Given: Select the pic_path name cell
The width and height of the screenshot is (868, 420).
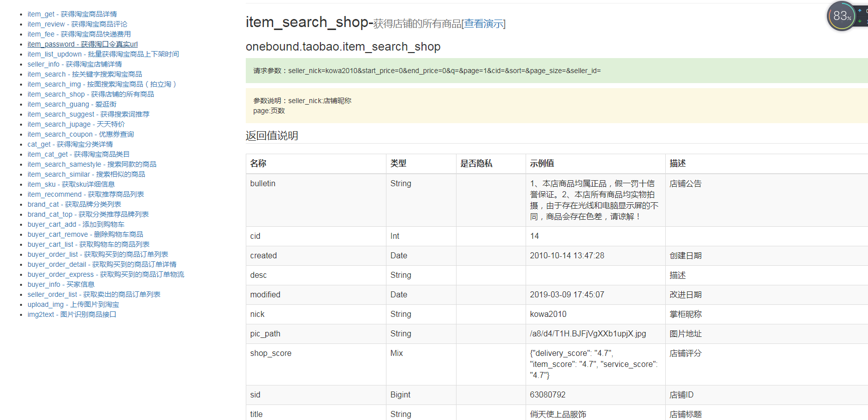Looking at the screenshot, I should (316, 334).
